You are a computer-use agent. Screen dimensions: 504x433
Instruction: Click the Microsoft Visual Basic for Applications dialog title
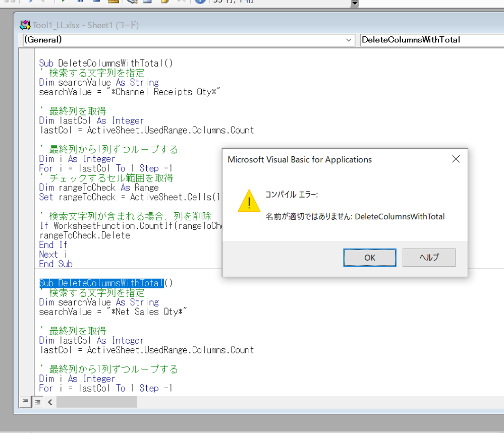(x=300, y=159)
